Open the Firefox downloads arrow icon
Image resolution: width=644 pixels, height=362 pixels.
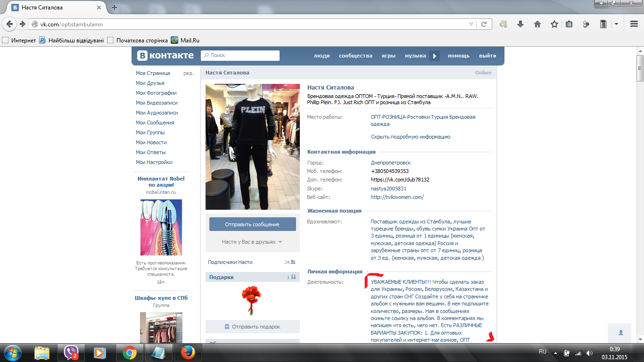coord(520,24)
